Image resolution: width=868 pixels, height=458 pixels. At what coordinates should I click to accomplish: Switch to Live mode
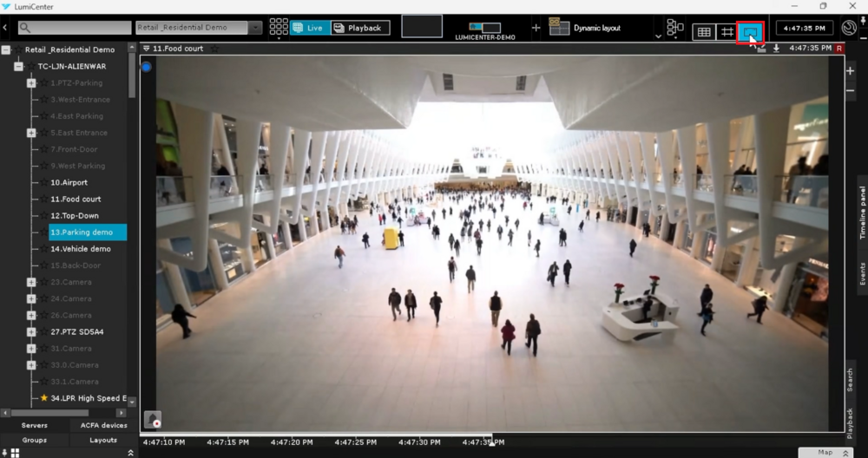coord(308,28)
